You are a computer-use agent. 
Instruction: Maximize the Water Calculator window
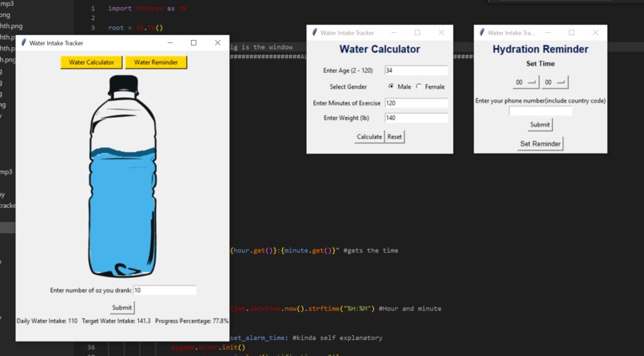point(417,33)
